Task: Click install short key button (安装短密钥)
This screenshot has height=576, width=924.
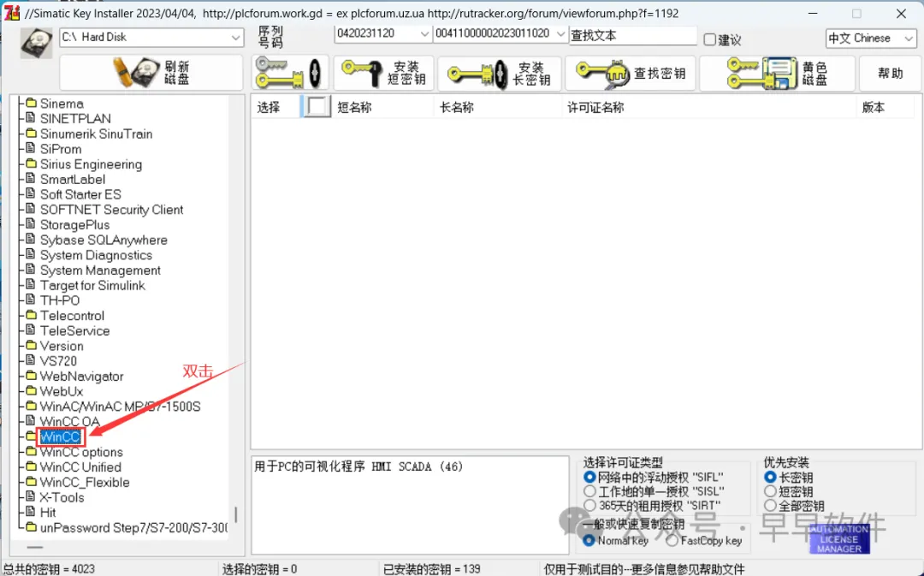Action: click(383, 73)
